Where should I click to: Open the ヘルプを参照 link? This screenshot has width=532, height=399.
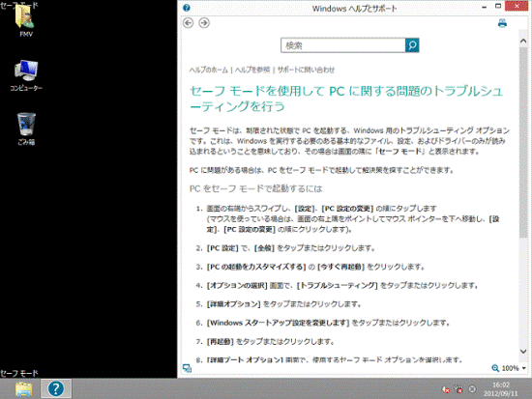tap(252, 70)
